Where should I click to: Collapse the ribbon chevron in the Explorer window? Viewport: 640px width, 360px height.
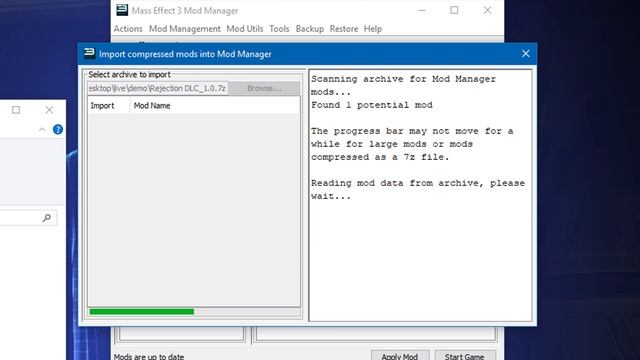(42, 129)
